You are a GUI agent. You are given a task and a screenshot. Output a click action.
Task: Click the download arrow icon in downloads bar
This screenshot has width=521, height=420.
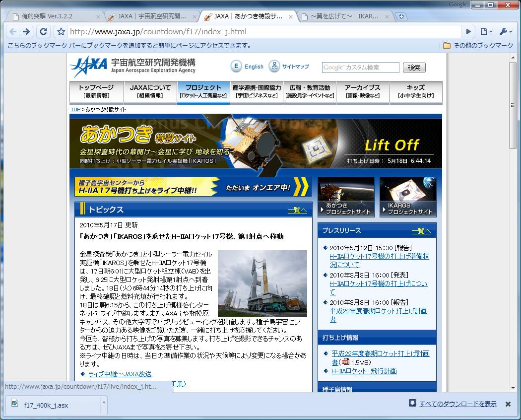412,403
